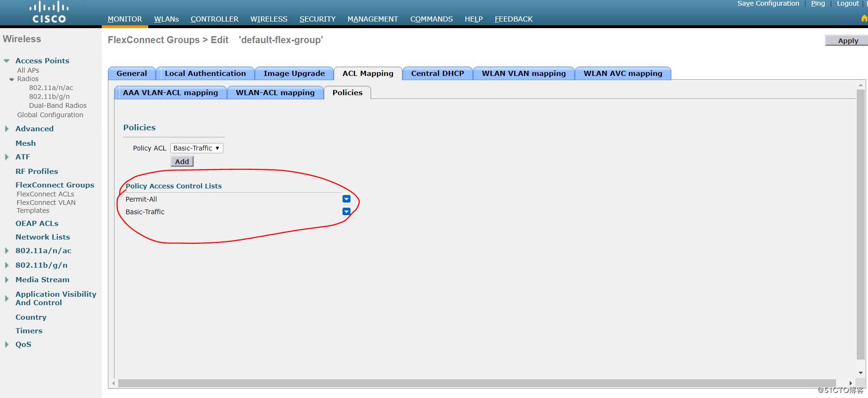868x398 pixels.
Task: Open the MONITOR menu
Action: point(125,19)
